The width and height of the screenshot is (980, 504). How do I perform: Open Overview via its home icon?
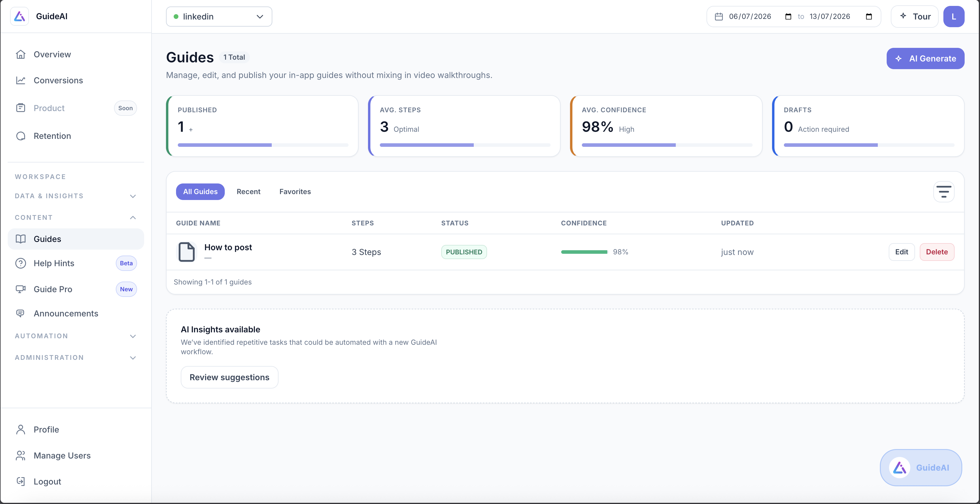pos(21,54)
